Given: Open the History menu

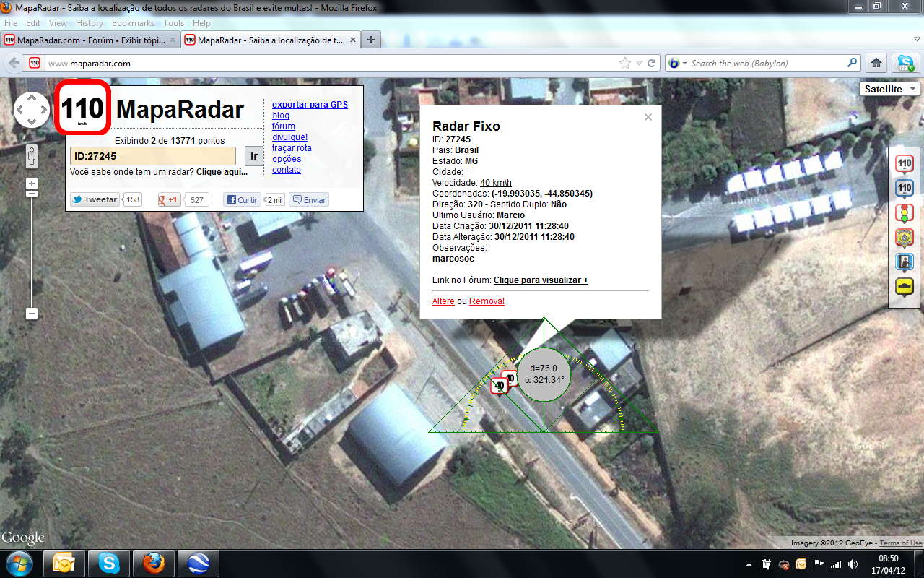Looking at the screenshot, I should (x=90, y=23).
